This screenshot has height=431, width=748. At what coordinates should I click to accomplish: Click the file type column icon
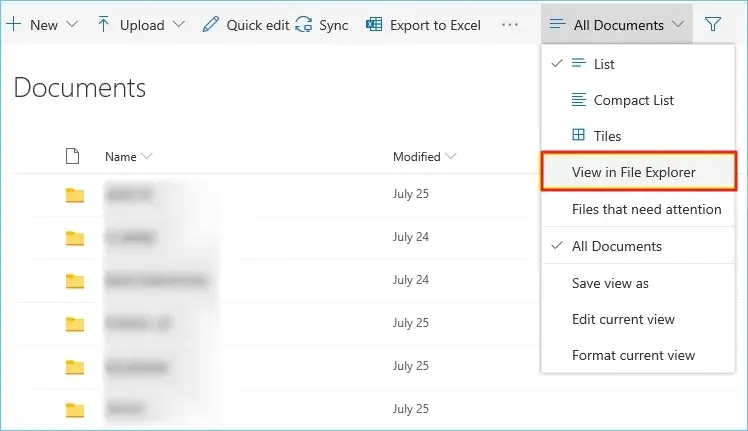(x=73, y=156)
